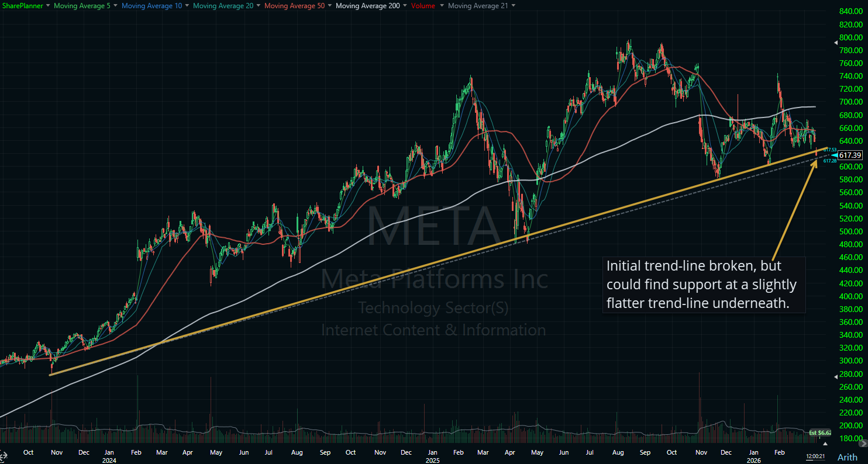The image size is (868, 464).
Task: Click the Moving Average 20 indicator label
Action: coord(223,6)
